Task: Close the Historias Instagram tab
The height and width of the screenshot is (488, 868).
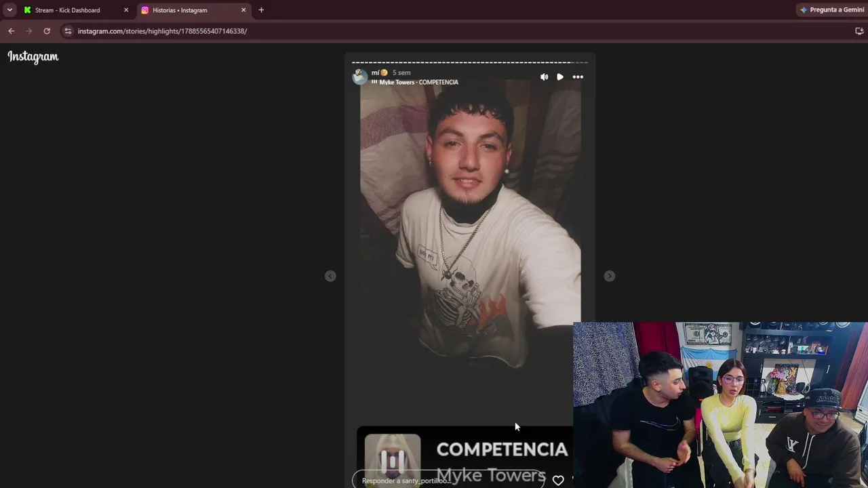Action: [243, 10]
